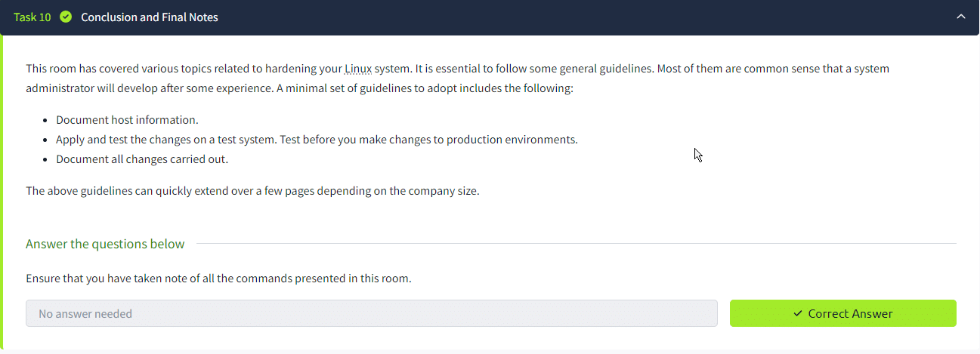
Task: Focus the 'No answer needed' answer field
Action: 371,313
